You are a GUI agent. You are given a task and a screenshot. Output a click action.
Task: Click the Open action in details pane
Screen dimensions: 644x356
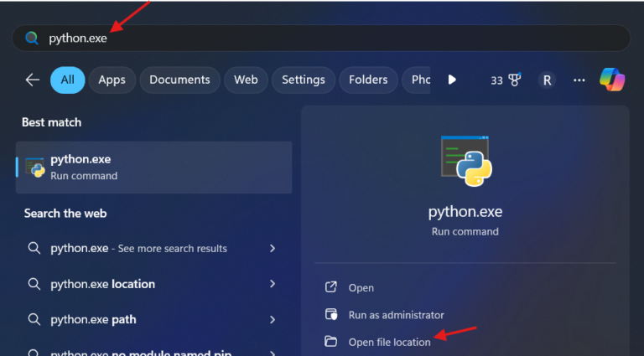click(x=361, y=288)
